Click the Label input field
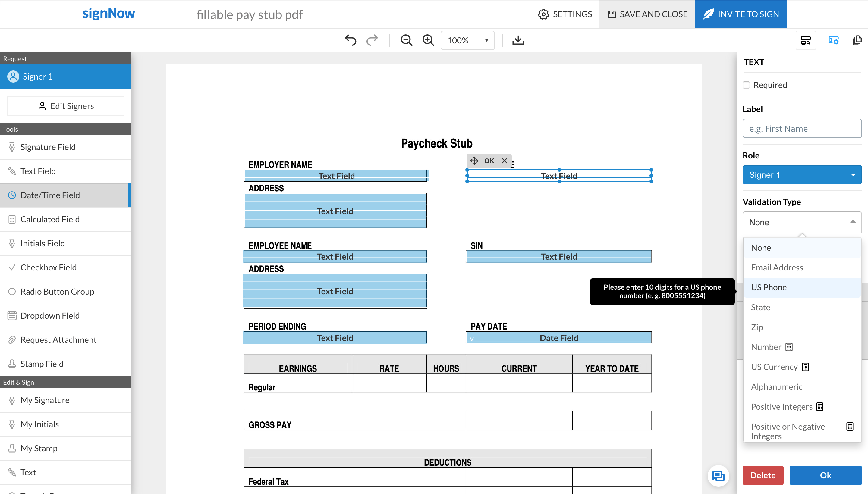This screenshot has width=868, height=494. pyautogui.click(x=801, y=128)
